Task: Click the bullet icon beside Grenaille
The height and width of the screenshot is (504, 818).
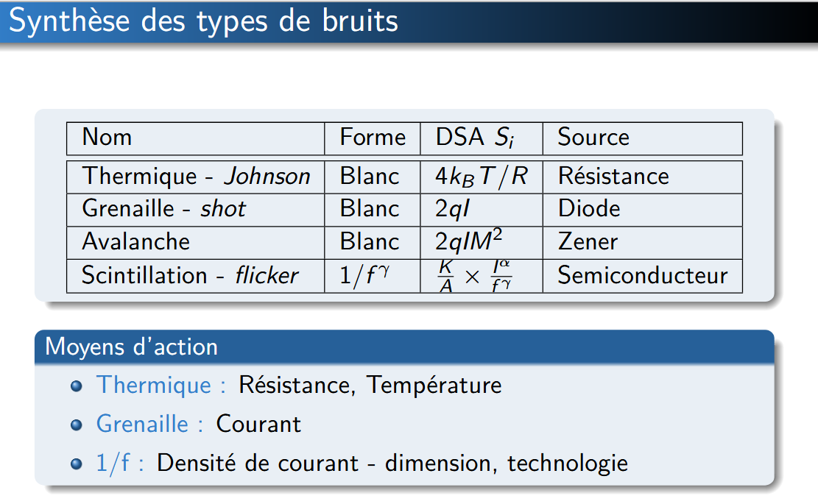Action: click(77, 425)
